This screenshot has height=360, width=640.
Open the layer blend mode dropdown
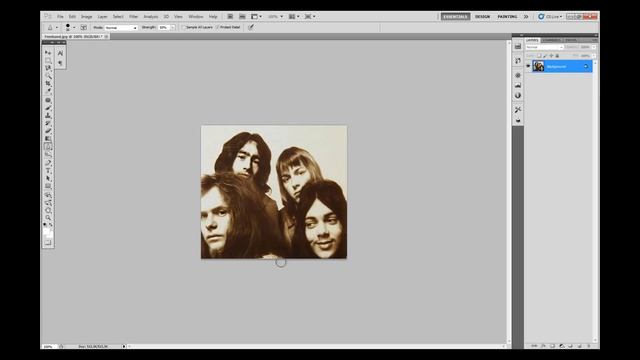coord(544,47)
